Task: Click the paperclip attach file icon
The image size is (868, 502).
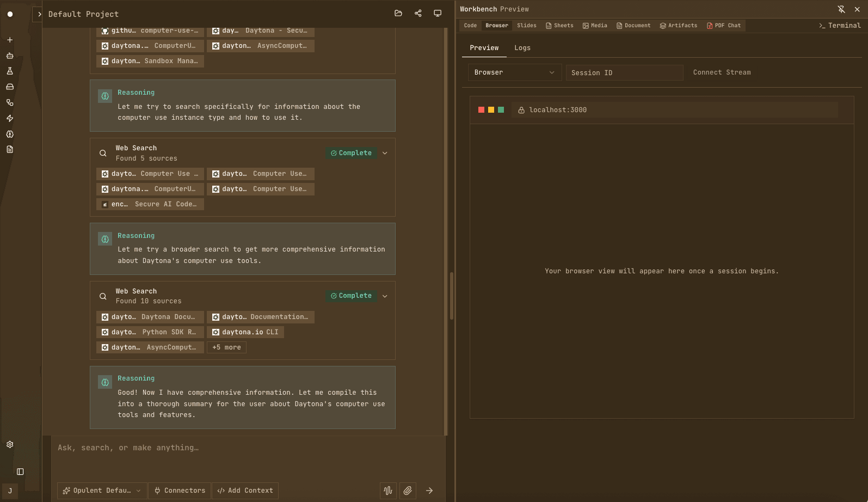Action: coord(408,491)
